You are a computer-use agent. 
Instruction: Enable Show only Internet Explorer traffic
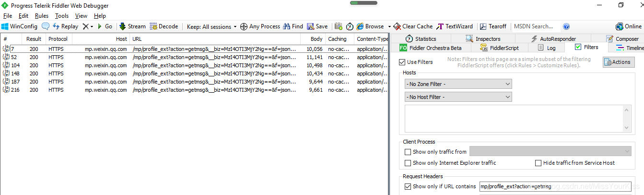tap(408, 163)
